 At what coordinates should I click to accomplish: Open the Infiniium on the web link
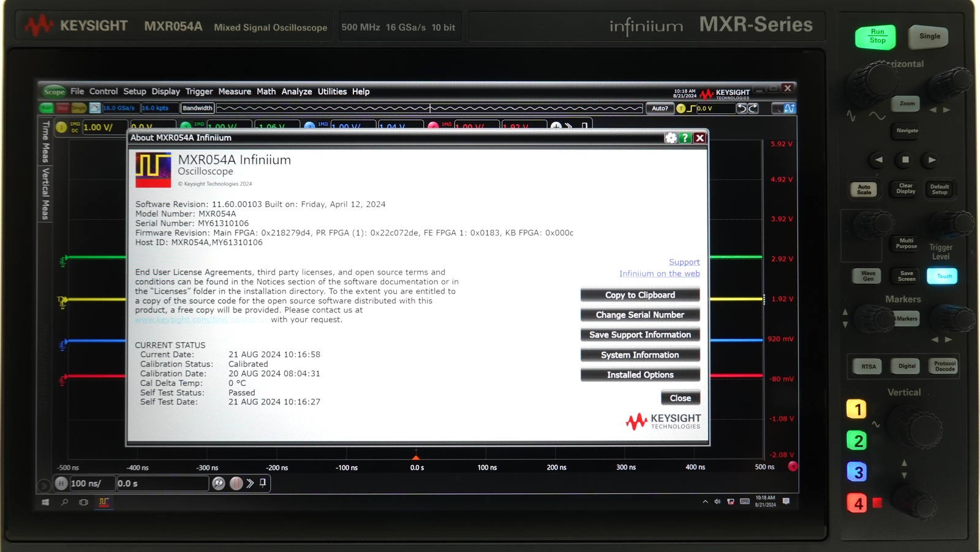click(659, 274)
